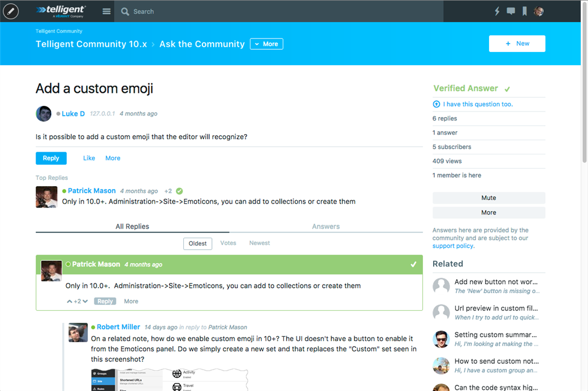This screenshot has height=391, width=588.
Task: Open the support policy link
Action: tap(453, 246)
